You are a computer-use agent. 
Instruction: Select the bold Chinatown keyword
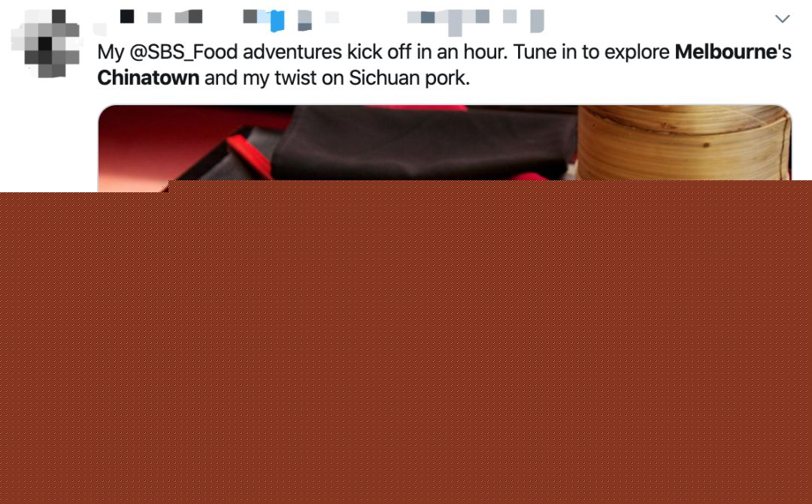(148, 77)
